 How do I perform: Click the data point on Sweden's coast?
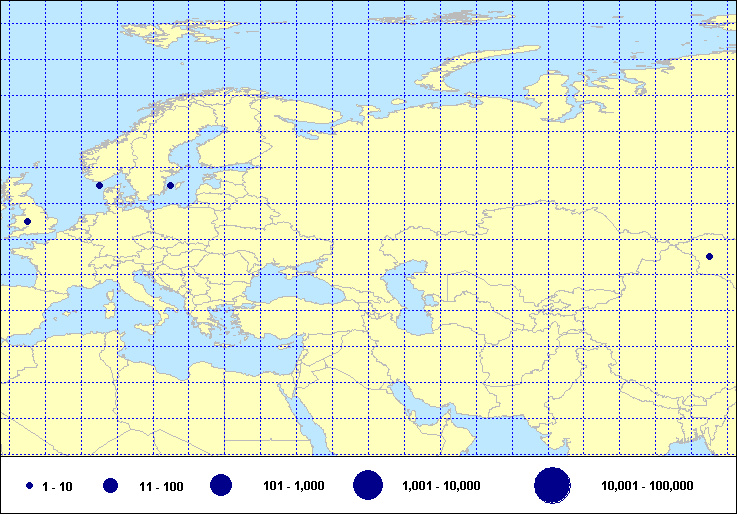pos(170,185)
